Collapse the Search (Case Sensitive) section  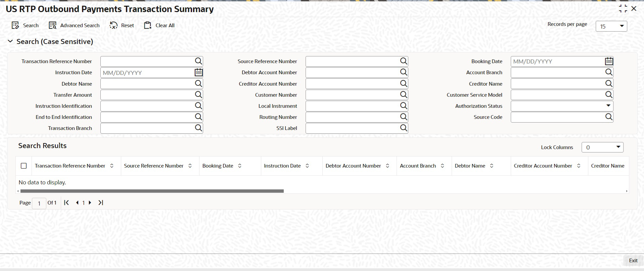10,41
